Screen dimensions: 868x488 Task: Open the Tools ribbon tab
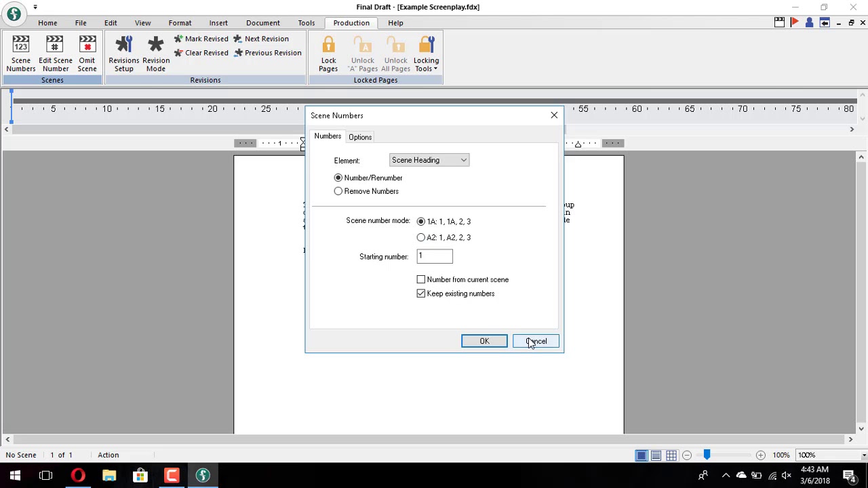tap(307, 23)
